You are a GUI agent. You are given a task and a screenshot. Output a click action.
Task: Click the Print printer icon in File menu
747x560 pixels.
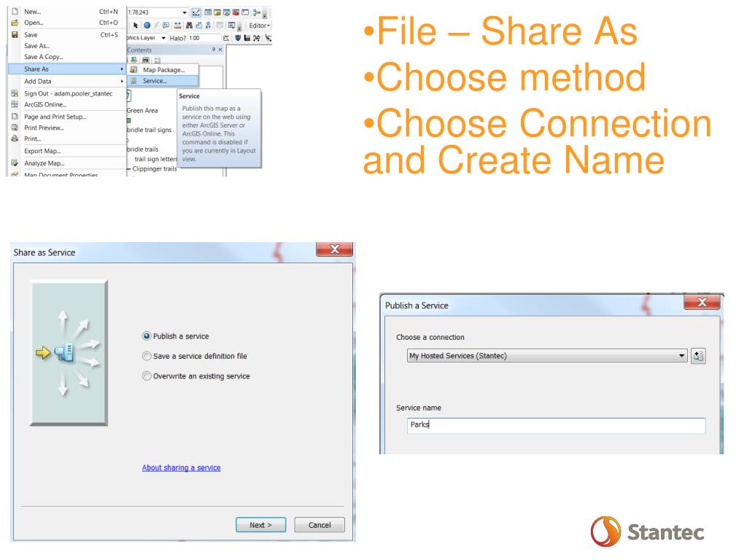click(x=15, y=139)
